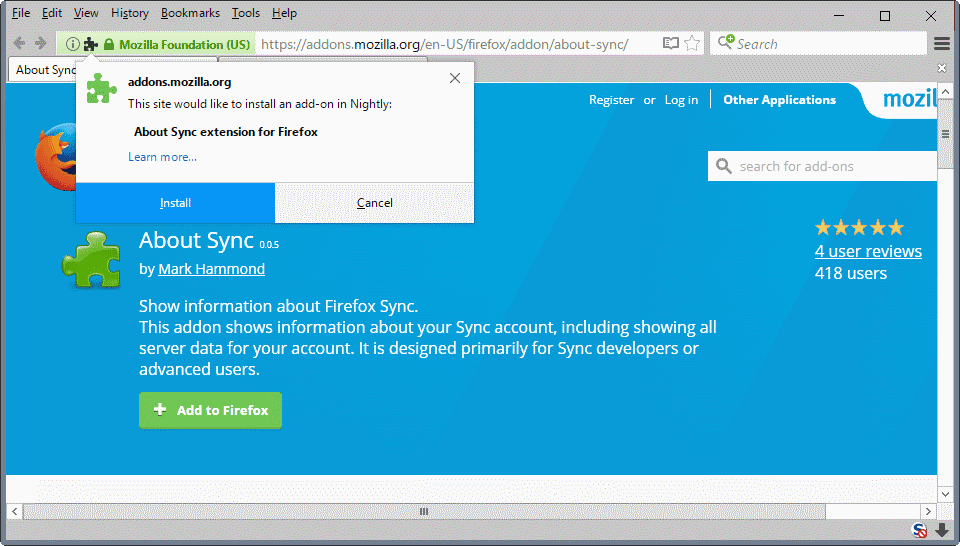960x546 pixels.
Task: Click the green puzzle icon in install popup
Action: pyautogui.click(x=101, y=89)
